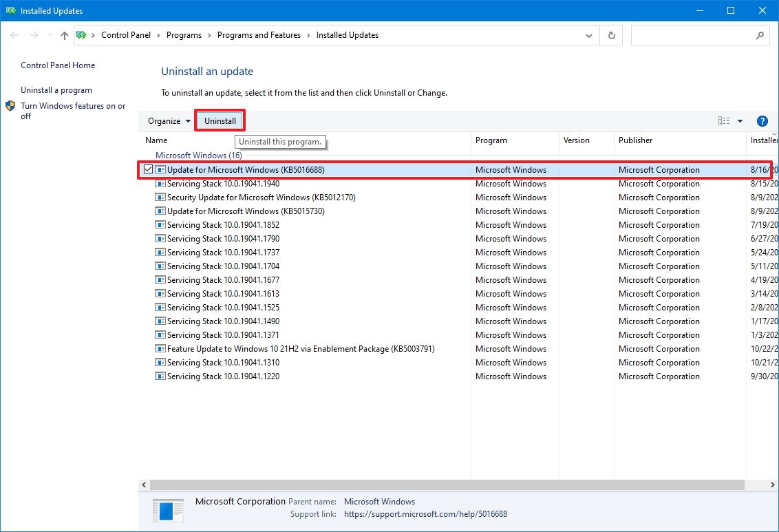Screen dimensions: 779x532
Task: Expand the chevron after Control Panel breadcrumb
Action: [158, 35]
